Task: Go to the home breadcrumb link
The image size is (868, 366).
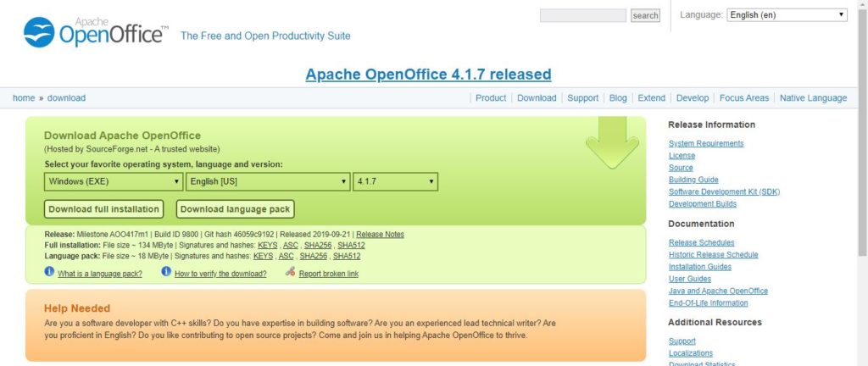Action: point(24,98)
